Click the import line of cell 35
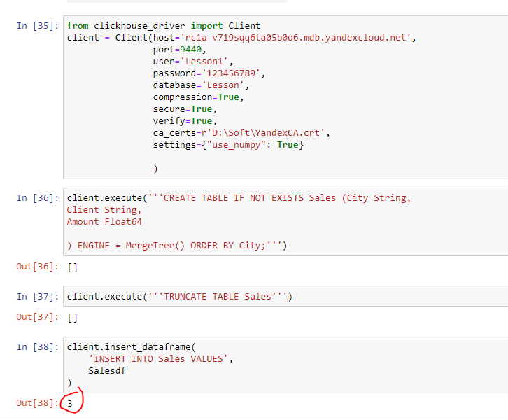This screenshot has height=420, width=508. (x=164, y=26)
